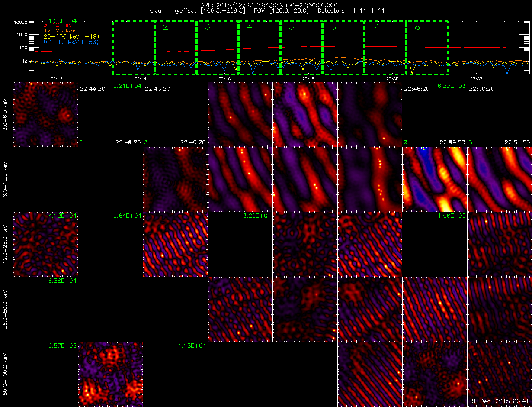Viewport: 532px width, 407px height.
Task: Open the 12.0-25.0 keV image in sixth column
Action: coord(370,244)
